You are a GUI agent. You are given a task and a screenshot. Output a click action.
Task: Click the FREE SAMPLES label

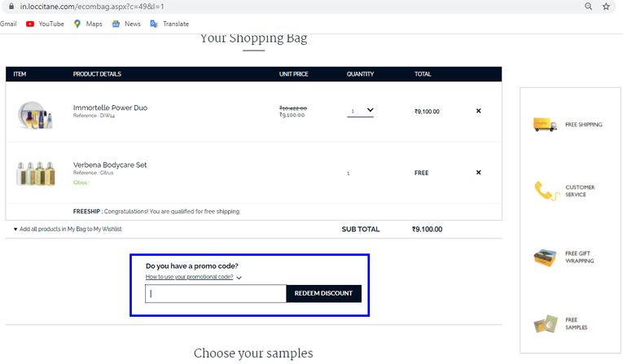pos(576,323)
